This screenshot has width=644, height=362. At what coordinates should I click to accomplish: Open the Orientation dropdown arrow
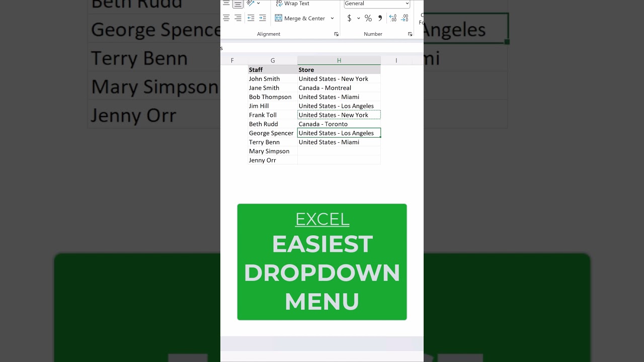click(259, 3)
